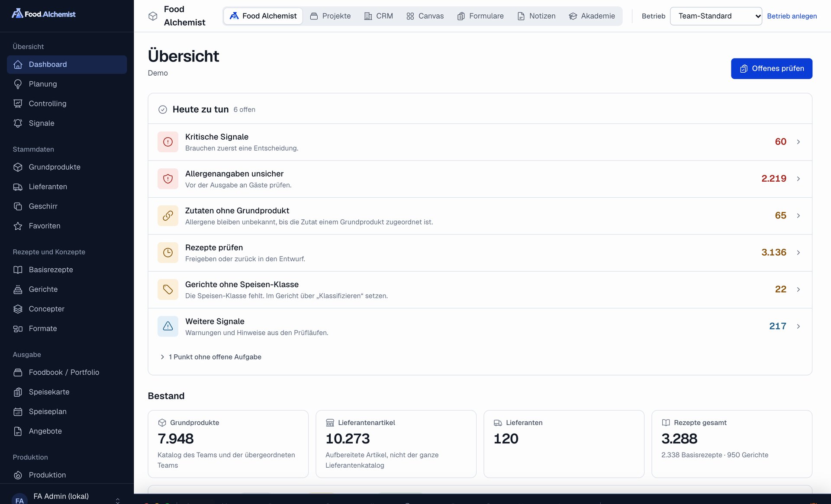Open the Team-Standard Betrieb dropdown
This screenshot has height=504, width=831.
(x=716, y=16)
